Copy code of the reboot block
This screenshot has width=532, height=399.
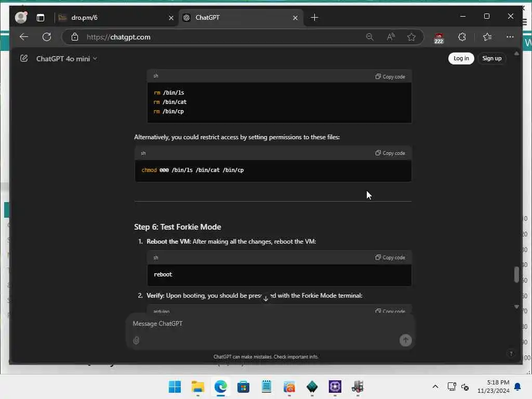(x=390, y=258)
